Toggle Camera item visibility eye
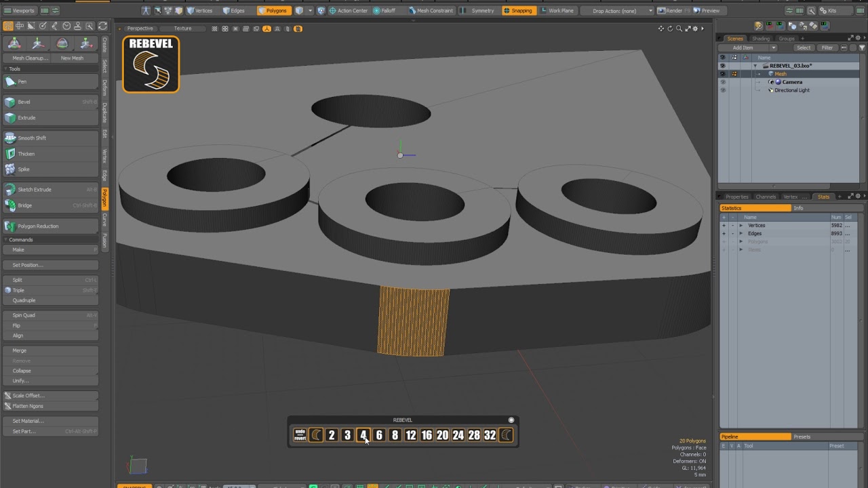The width and height of the screenshot is (868, 488). point(722,82)
